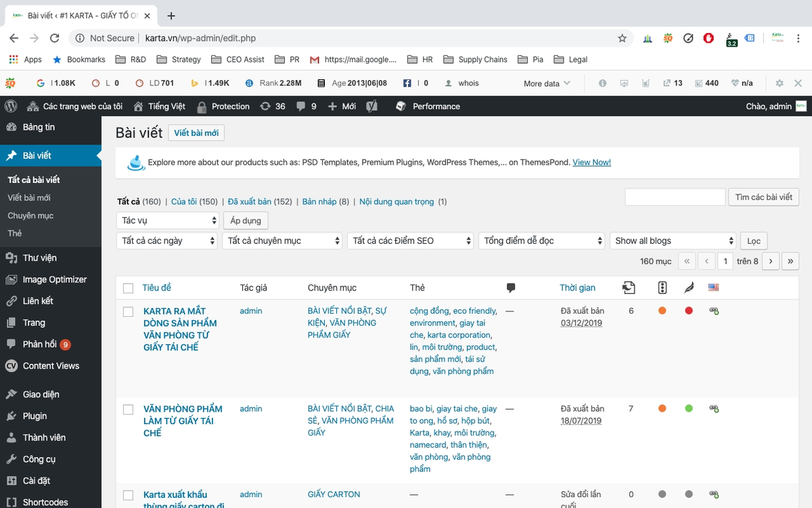The width and height of the screenshot is (812, 508).
Task: Close the SEO toolbar with X
Action: pyautogui.click(x=798, y=83)
